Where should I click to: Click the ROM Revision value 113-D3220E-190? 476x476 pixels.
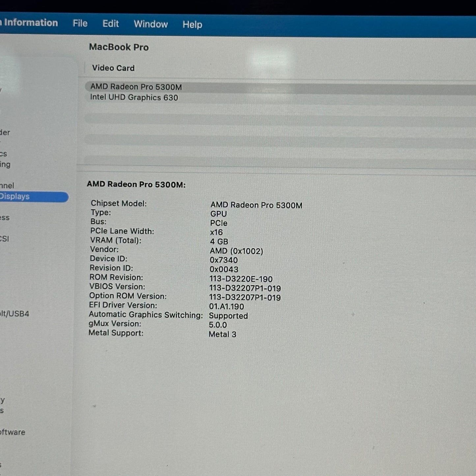[x=241, y=279]
